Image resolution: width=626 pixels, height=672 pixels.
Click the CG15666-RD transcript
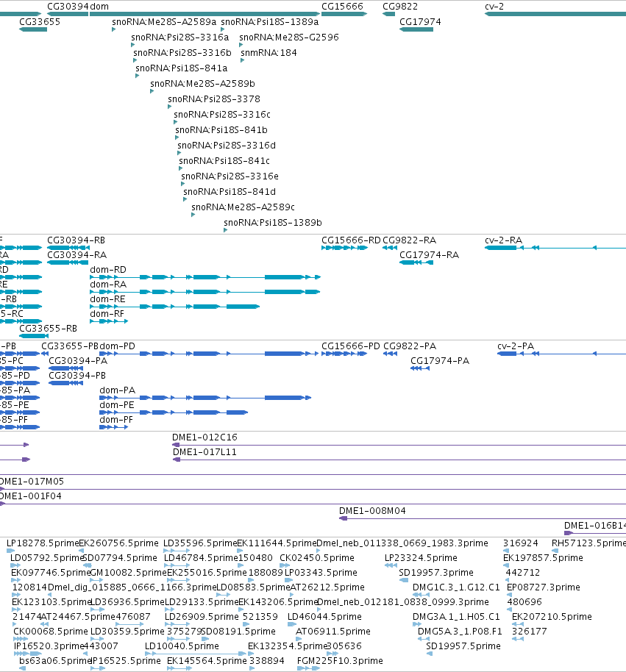[x=345, y=248]
